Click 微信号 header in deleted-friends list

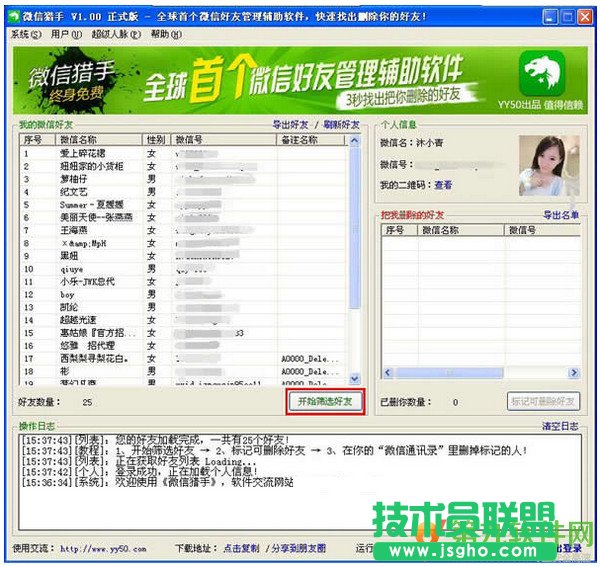pyautogui.click(x=543, y=230)
